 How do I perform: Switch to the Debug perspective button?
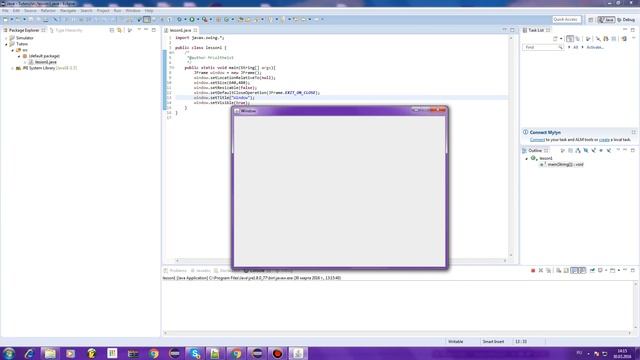[x=626, y=20]
